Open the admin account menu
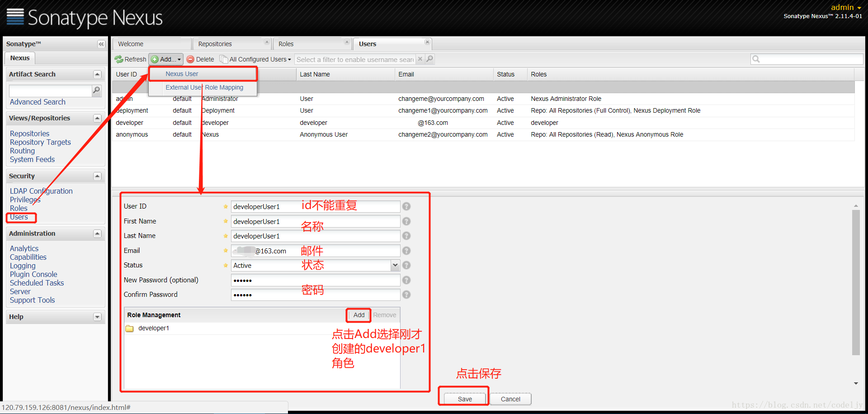This screenshot has width=868, height=414. point(846,7)
